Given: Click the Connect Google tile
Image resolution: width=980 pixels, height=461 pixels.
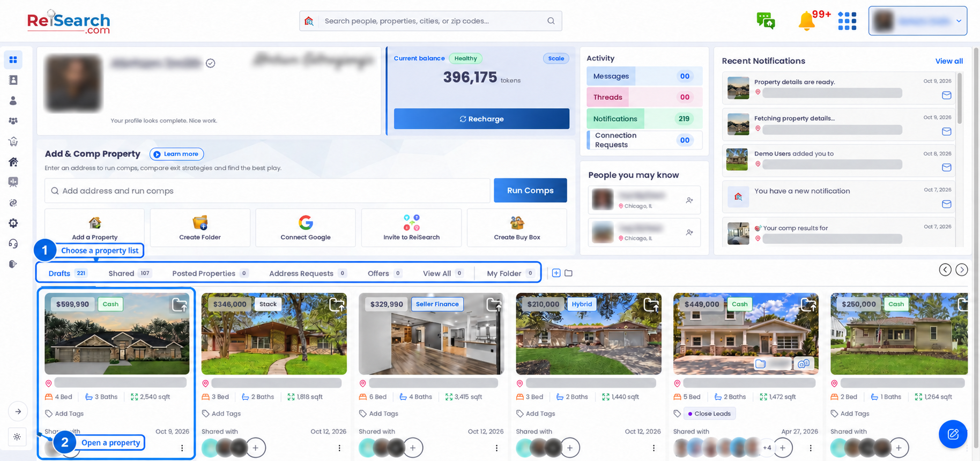Looking at the screenshot, I should 306,227.
